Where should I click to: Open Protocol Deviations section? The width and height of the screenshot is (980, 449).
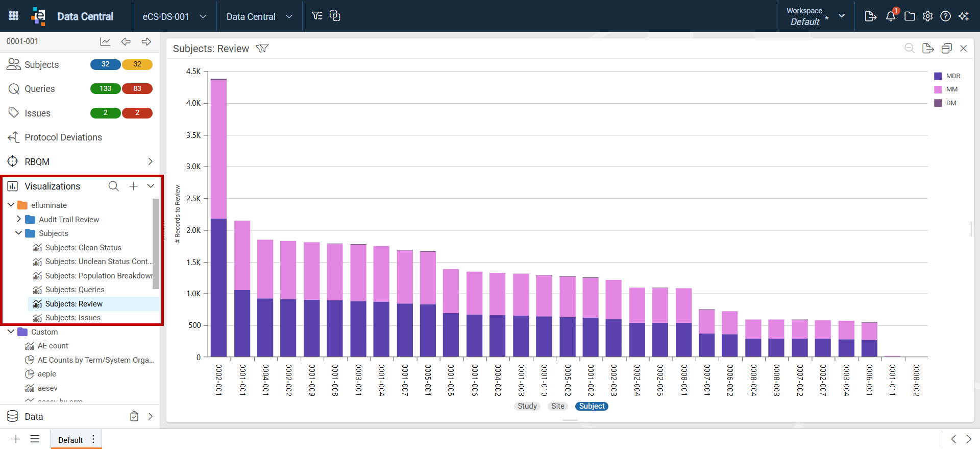63,137
